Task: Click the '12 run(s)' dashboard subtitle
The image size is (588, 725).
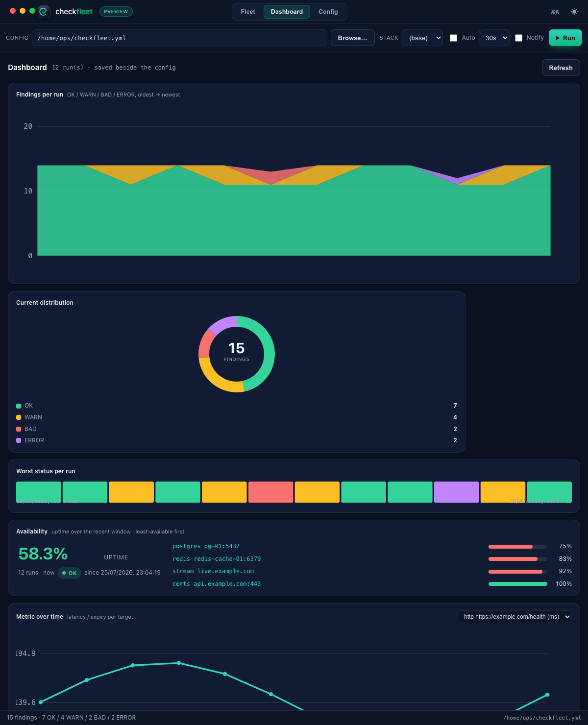Action: tap(68, 68)
